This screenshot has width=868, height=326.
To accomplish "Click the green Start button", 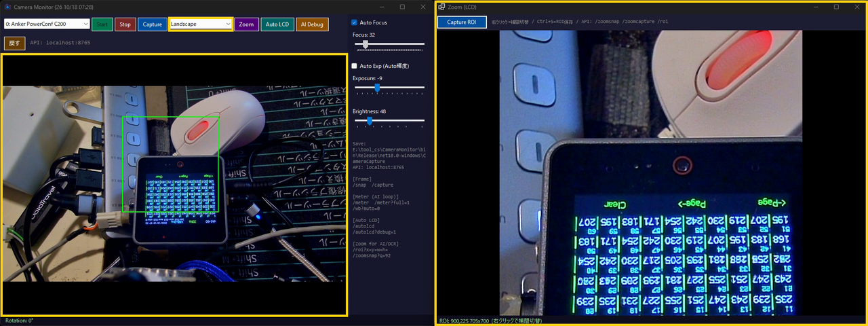I will (x=102, y=24).
